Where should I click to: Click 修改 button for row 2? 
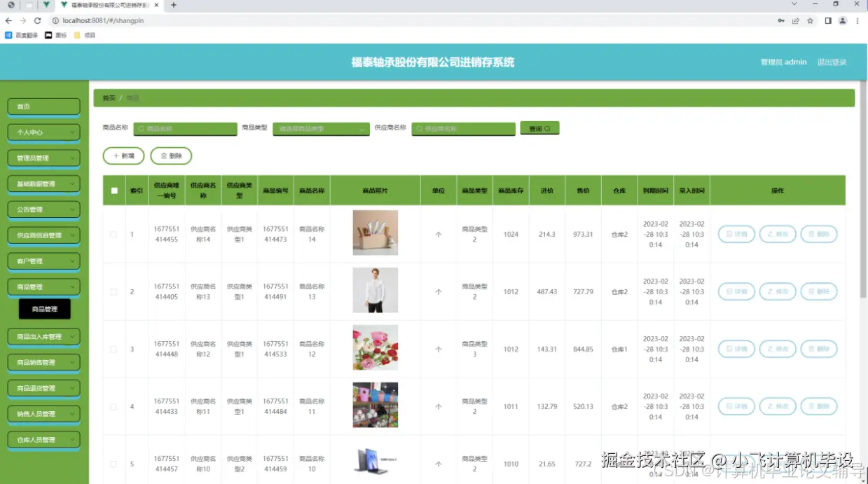(778, 291)
